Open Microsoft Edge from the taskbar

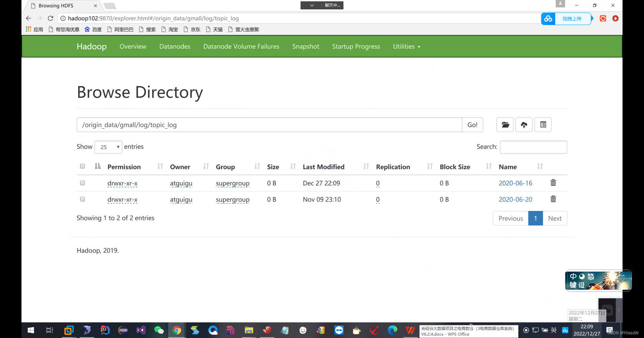392,330
